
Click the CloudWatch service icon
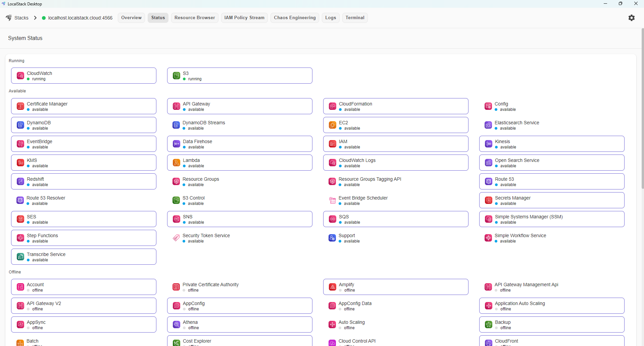[x=20, y=76]
